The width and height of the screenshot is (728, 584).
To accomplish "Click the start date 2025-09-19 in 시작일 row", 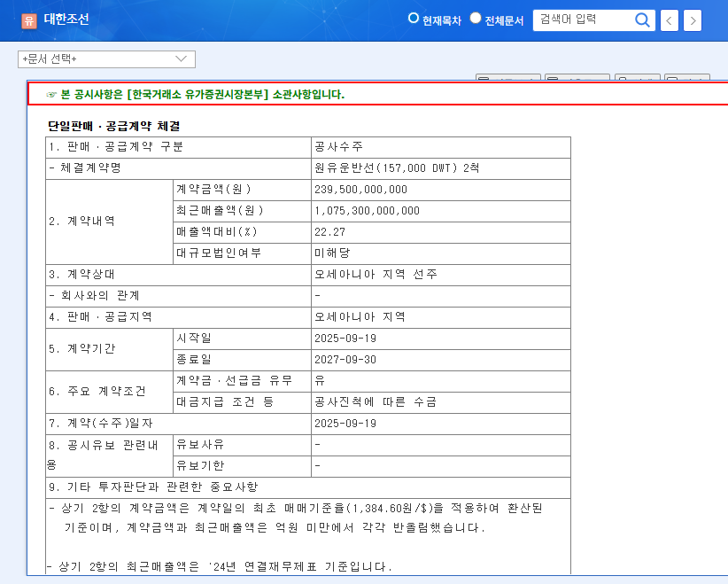I will pos(345,339).
